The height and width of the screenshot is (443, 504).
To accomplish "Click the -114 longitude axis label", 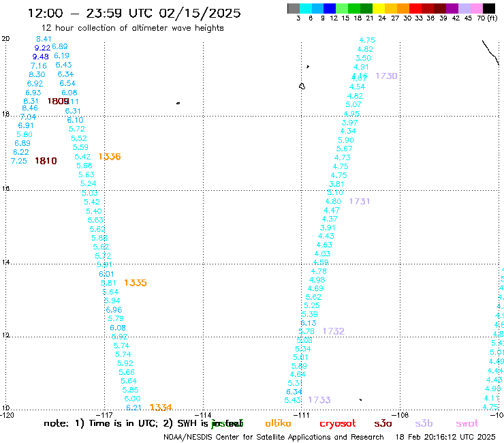I will tap(203, 415).
